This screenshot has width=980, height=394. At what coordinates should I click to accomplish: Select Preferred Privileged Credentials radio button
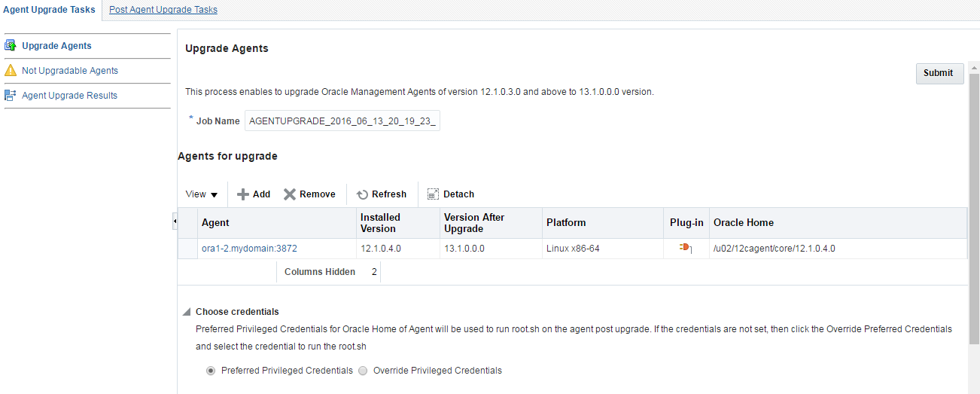click(x=211, y=371)
